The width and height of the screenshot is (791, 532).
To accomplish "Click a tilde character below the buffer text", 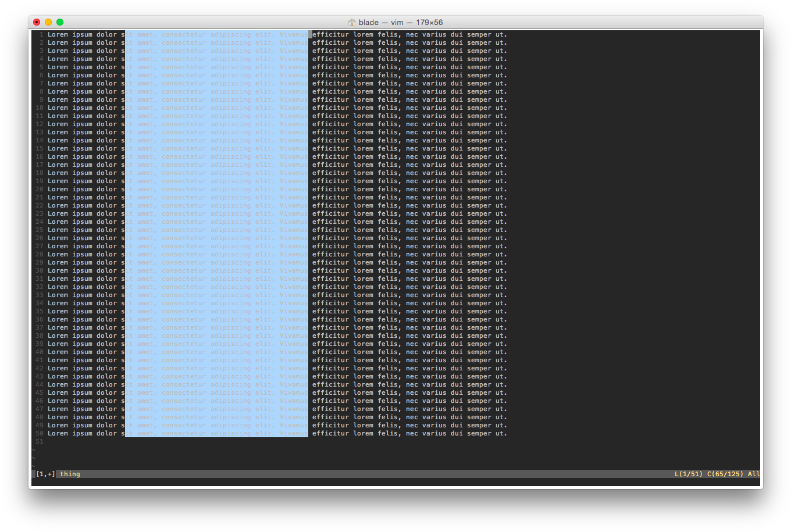I will pos(34,451).
